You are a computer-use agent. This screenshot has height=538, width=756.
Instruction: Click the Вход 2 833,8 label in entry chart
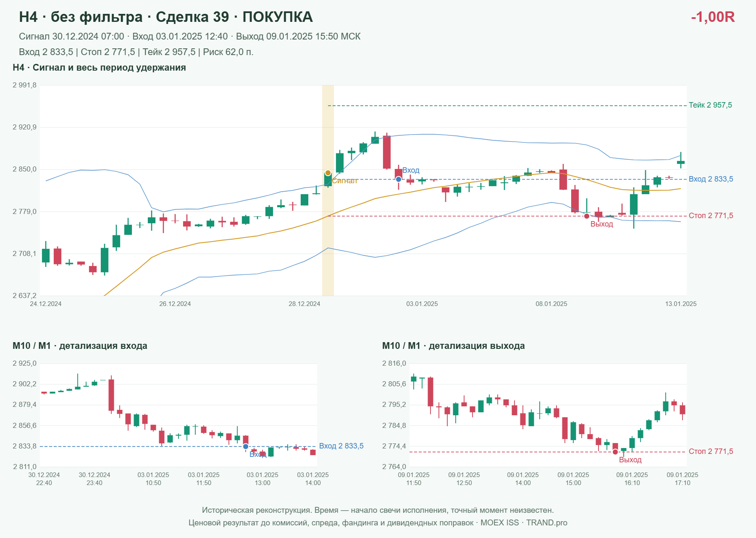click(341, 446)
